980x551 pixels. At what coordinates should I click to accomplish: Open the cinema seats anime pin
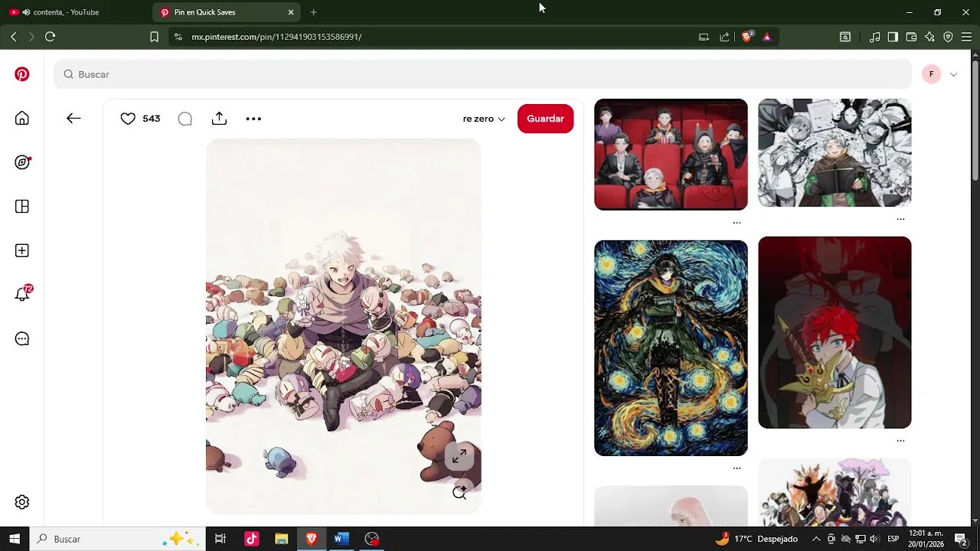pyautogui.click(x=671, y=154)
